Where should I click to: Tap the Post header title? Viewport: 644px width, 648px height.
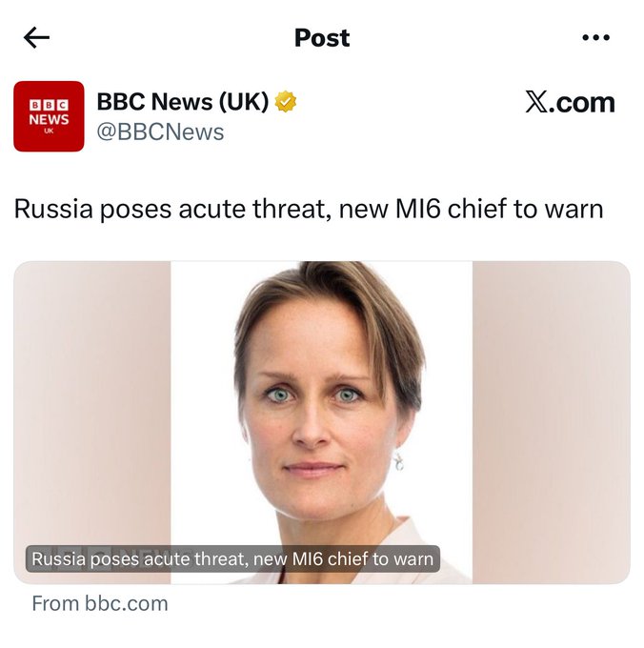coord(322,38)
